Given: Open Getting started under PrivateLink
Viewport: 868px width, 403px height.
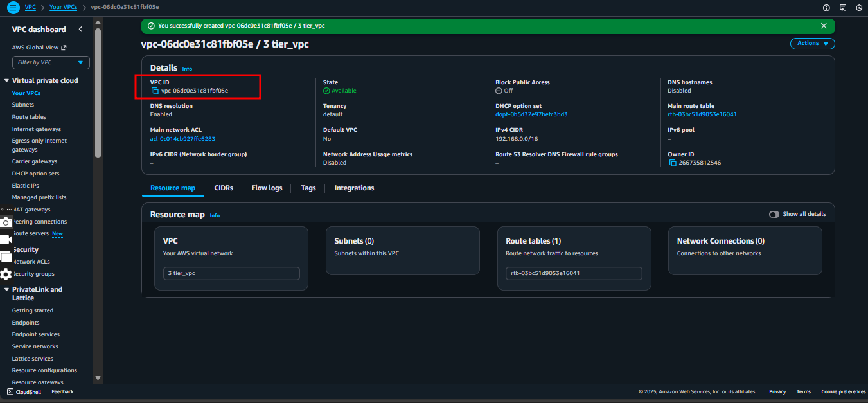Looking at the screenshot, I should [x=33, y=310].
